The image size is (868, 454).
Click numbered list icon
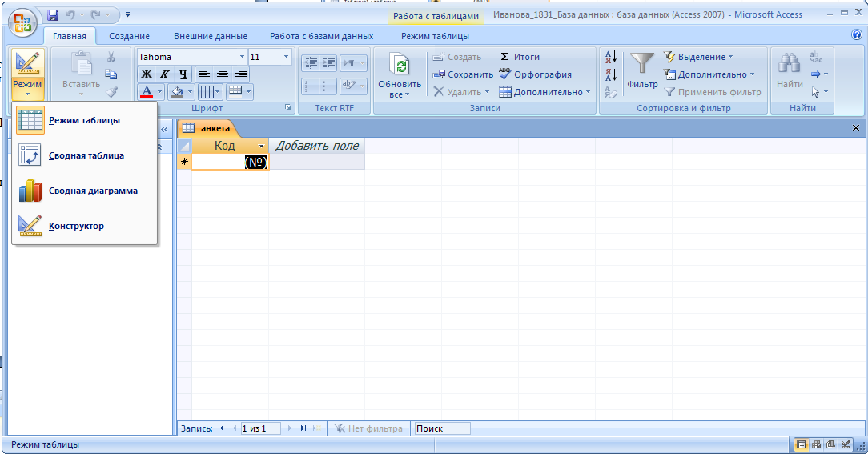tap(311, 86)
